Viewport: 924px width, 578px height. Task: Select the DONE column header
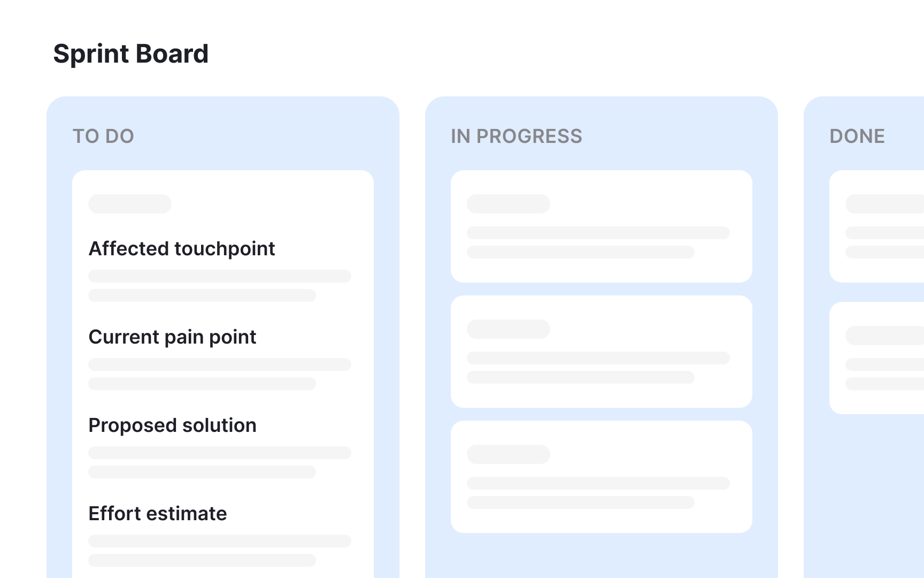pos(857,136)
